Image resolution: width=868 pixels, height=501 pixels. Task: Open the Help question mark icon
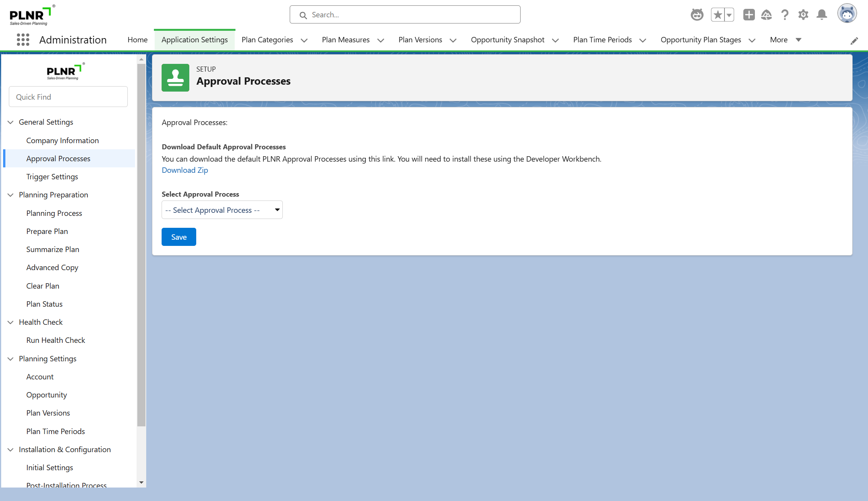(785, 15)
